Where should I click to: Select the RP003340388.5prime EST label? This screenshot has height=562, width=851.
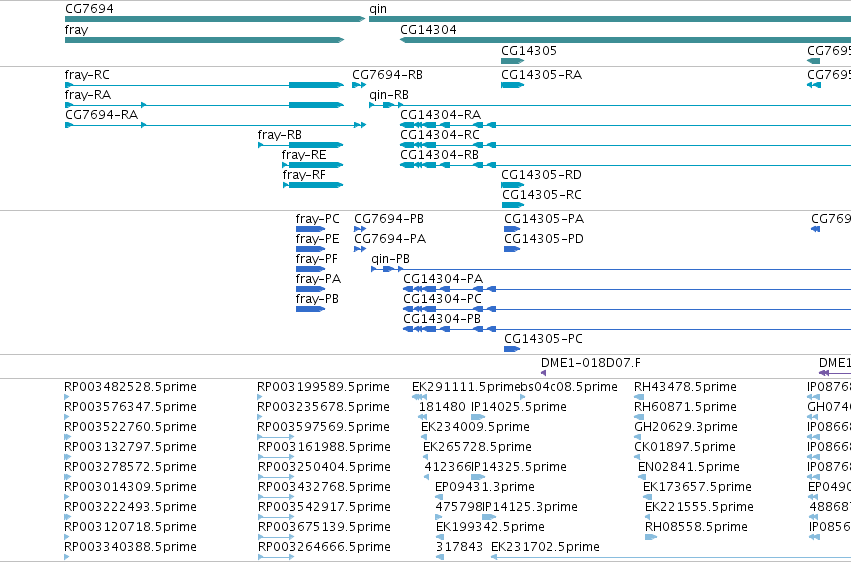130,548
